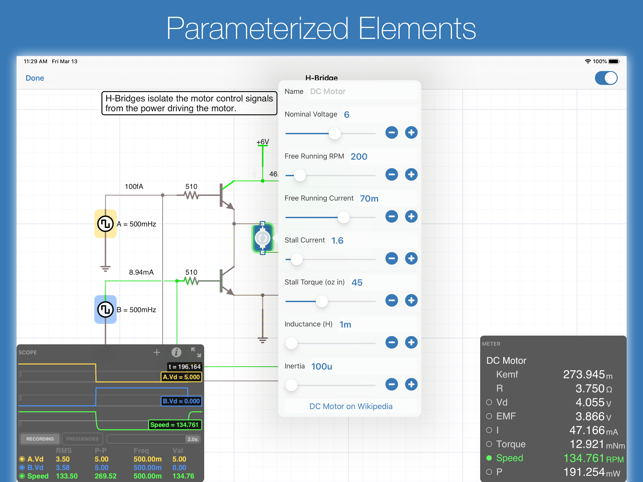The image size is (643, 482).
Task: Select the lower transistor
Action: (x=226, y=281)
